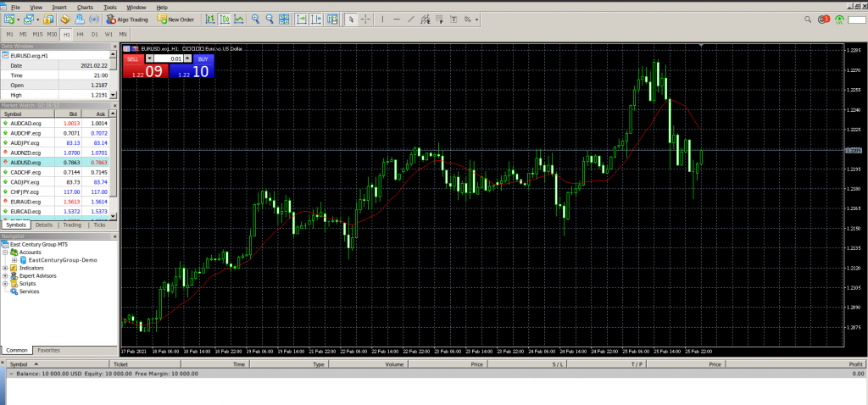868x405 pixels.
Task: Select the cursor arrow tool
Action: tap(351, 19)
